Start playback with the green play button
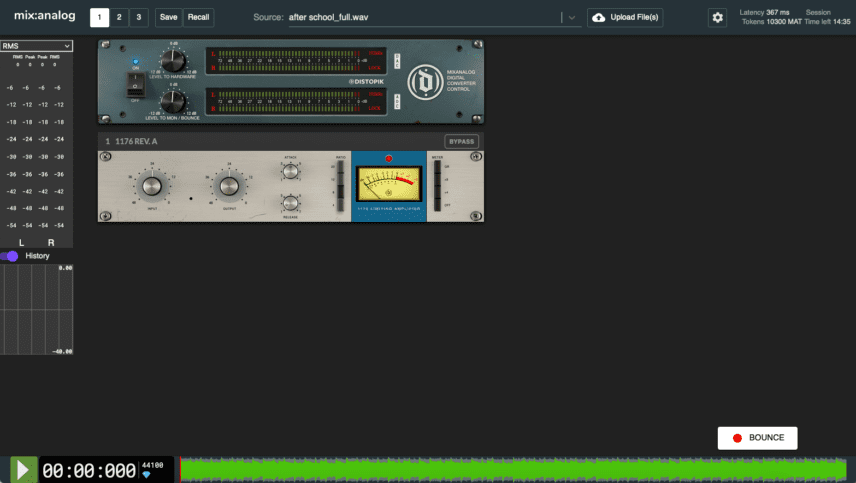 [x=23, y=469]
